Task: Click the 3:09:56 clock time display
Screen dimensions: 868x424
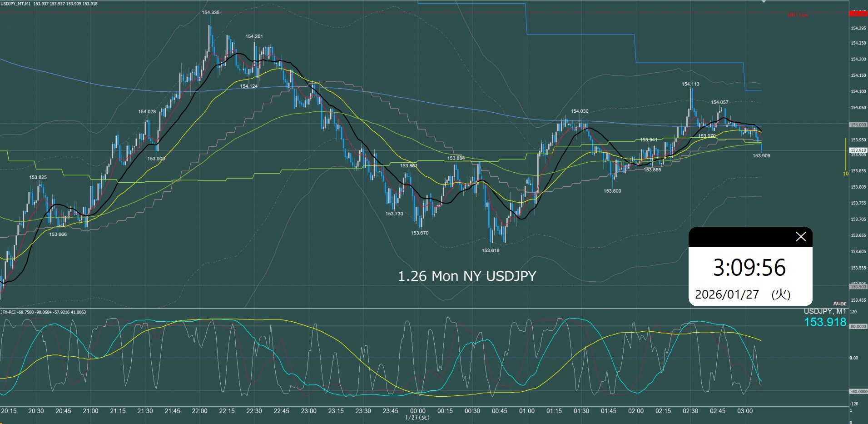Action: click(x=749, y=268)
